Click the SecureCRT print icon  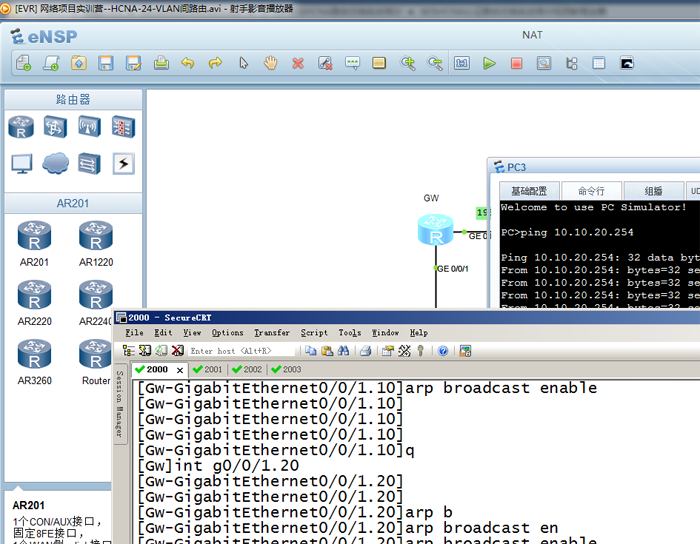coord(366,351)
